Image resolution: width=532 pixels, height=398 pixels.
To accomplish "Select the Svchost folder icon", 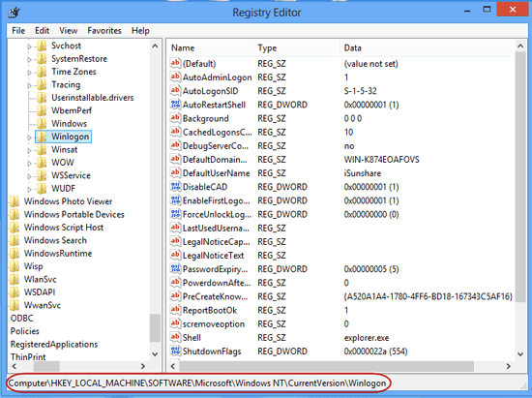I will point(42,46).
